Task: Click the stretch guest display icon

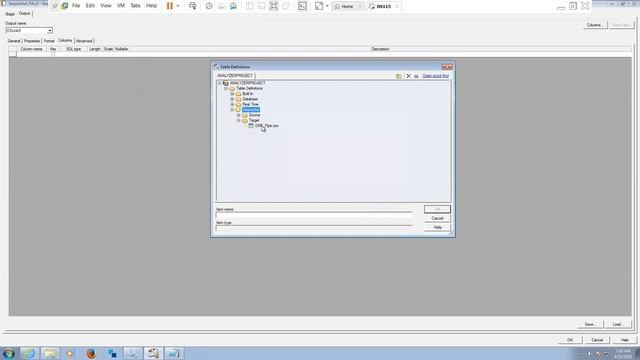Action: 319,6
